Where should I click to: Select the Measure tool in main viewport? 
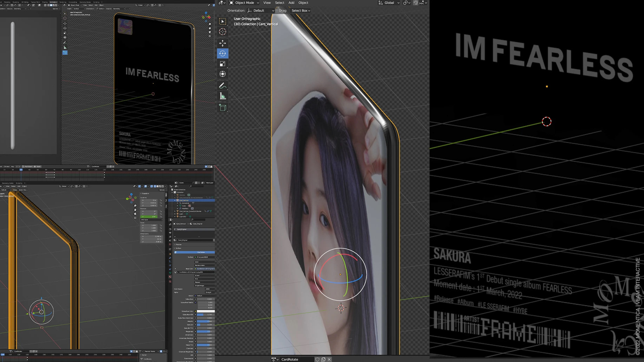coord(223,96)
